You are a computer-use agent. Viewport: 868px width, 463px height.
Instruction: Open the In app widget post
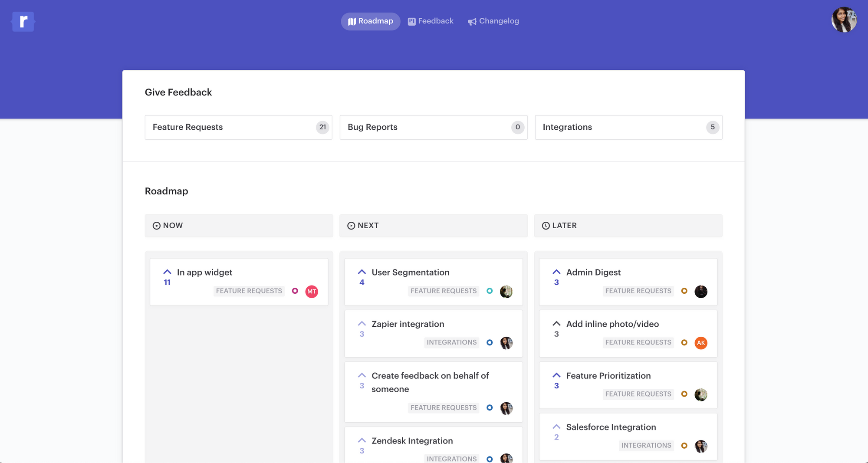(x=204, y=273)
